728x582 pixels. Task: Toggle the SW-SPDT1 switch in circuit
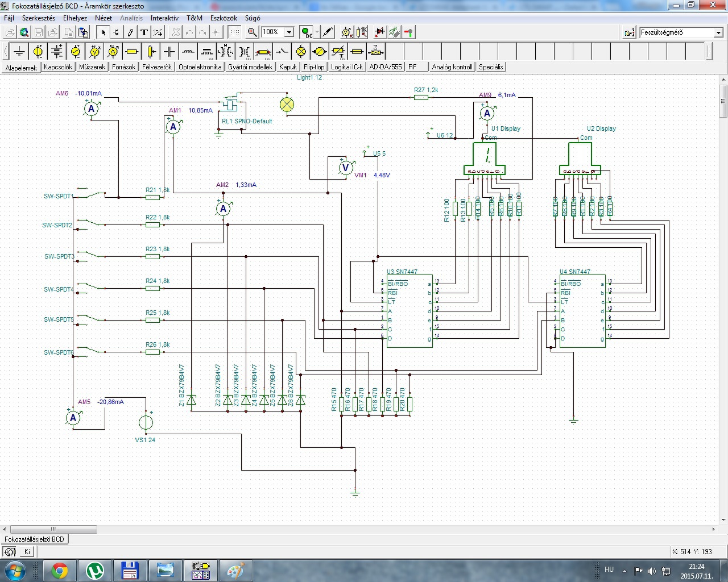(95, 195)
